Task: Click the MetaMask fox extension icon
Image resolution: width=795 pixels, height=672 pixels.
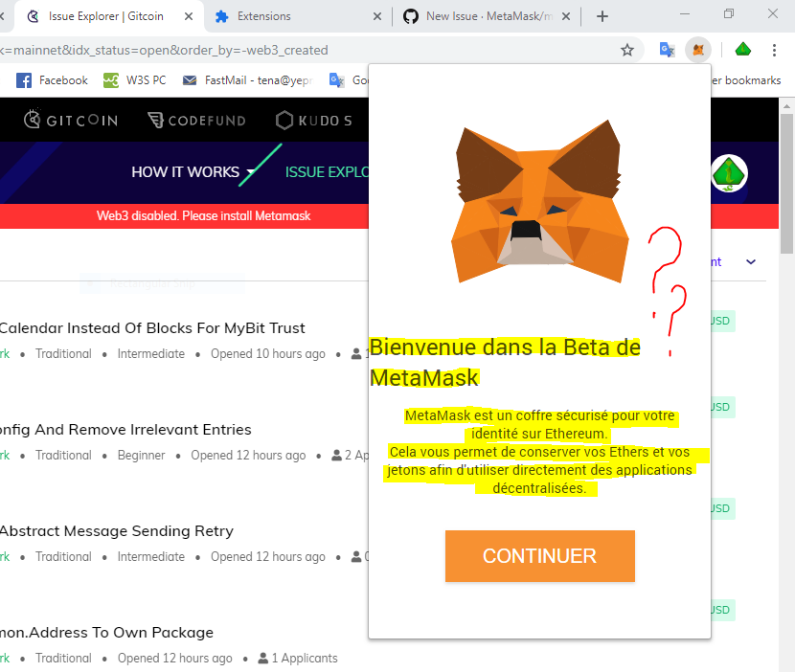Action: (698, 50)
